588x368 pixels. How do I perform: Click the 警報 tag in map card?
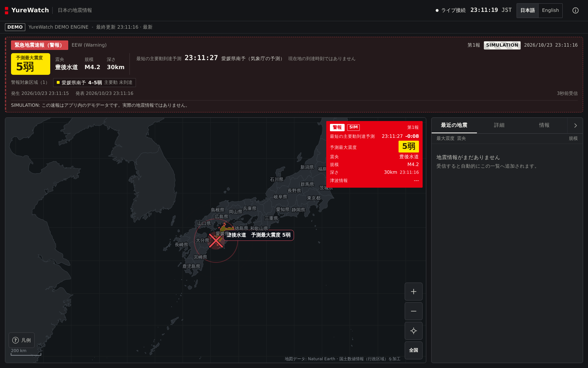337,127
